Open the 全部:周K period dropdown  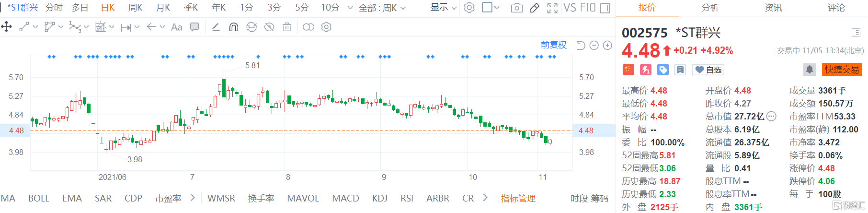point(382,8)
